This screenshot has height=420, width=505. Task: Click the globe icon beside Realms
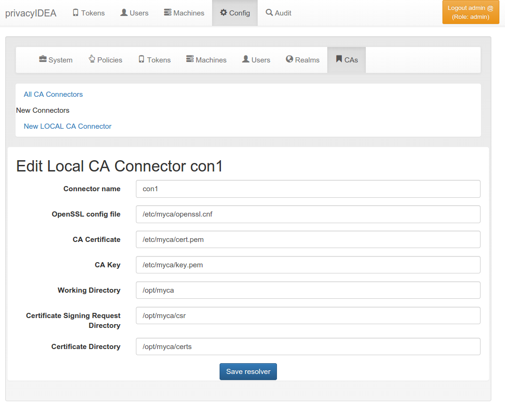[290, 59]
